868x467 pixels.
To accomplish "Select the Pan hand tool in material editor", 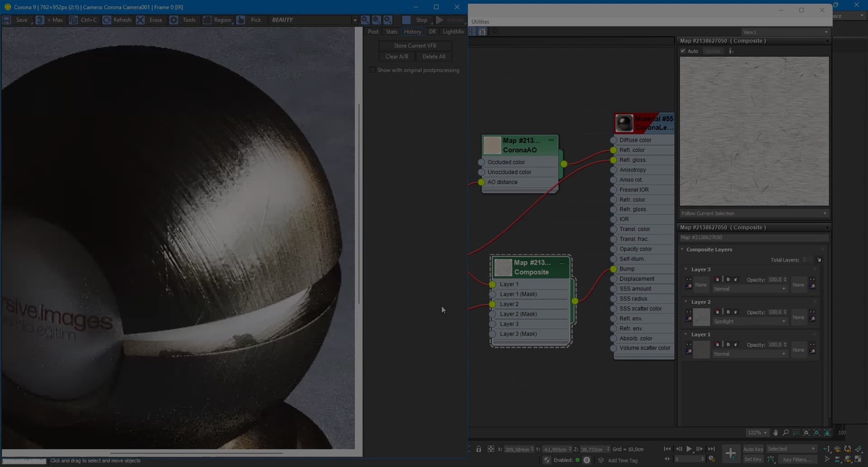I will tap(775, 433).
